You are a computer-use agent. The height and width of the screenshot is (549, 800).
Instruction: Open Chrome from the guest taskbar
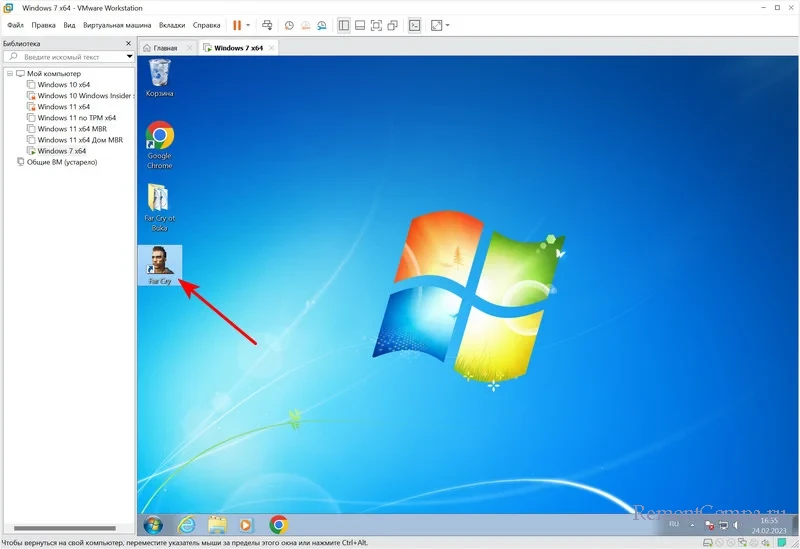tap(279, 525)
